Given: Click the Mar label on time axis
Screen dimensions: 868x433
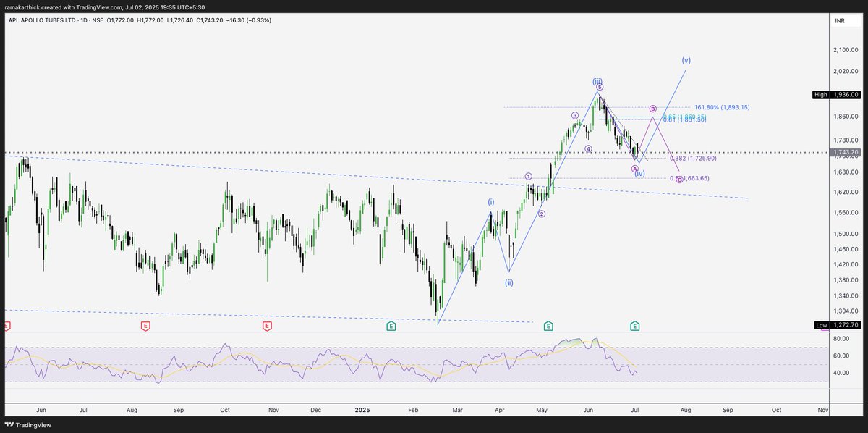Looking at the screenshot, I should 457,409.
